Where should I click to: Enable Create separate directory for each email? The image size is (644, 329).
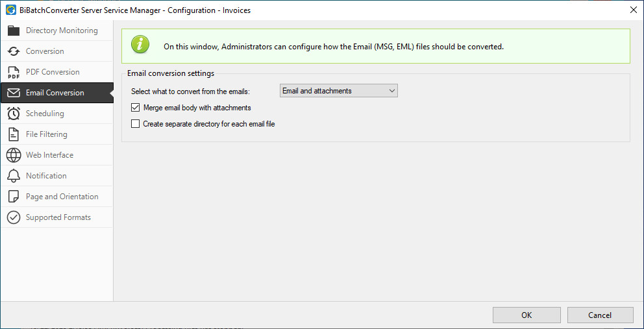pyautogui.click(x=136, y=124)
